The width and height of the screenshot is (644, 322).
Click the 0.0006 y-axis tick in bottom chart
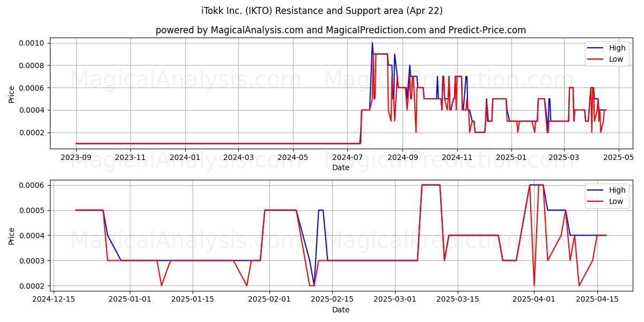point(33,185)
